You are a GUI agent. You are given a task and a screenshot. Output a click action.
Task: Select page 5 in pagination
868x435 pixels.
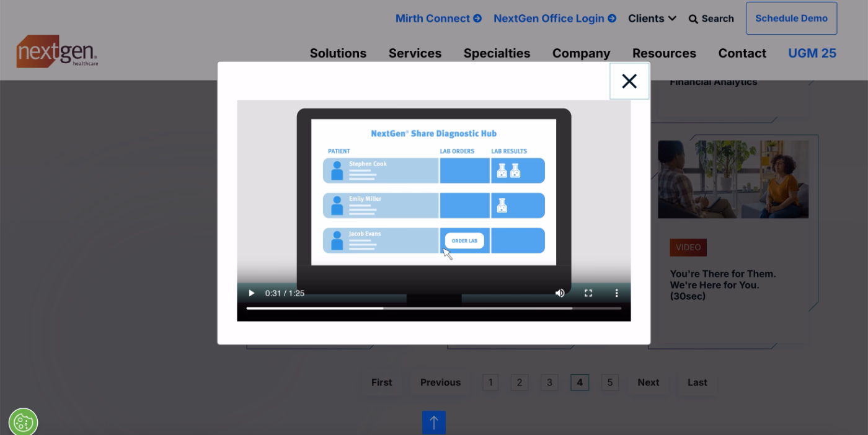(x=609, y=382)
